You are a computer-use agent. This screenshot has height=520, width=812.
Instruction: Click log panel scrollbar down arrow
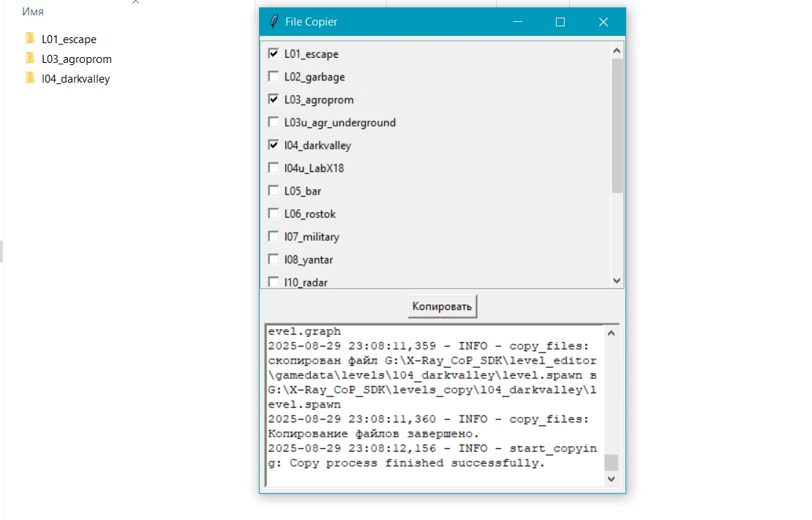pos(611,479)
